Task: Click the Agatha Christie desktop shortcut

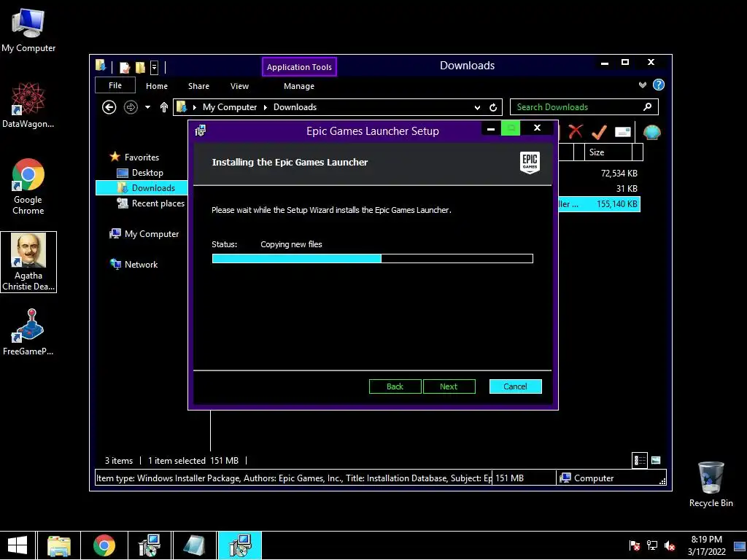Action: 28,262
